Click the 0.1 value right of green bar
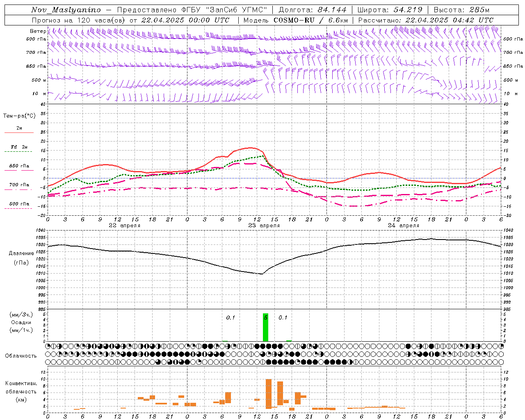 pyautogui.click(x=283, y=318)
